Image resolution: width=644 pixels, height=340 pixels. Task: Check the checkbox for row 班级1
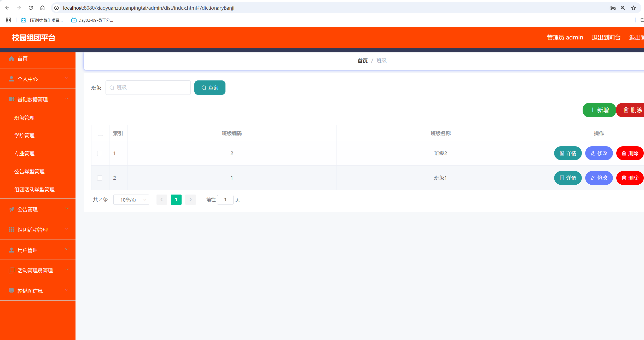(100, 178)
